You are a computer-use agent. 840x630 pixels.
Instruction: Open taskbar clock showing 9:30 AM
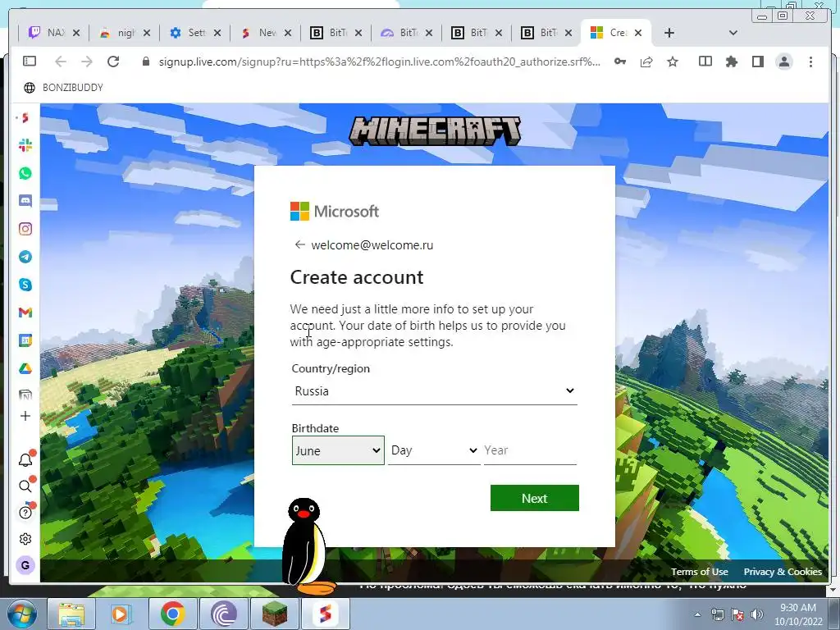point(797,614)
